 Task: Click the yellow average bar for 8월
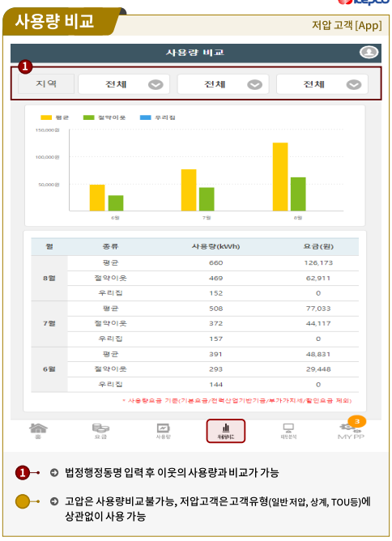(x=280, y=177)
